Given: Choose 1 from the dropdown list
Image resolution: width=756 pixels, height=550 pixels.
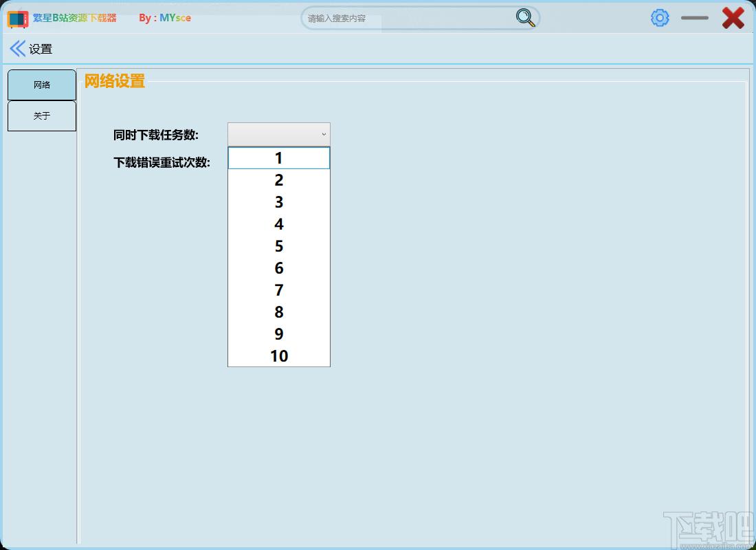Looking at the screenshot, I should point(278,158).
